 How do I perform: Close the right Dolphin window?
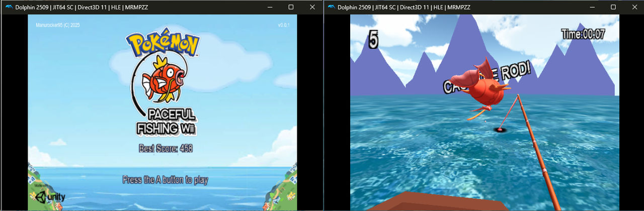pos(634,7)
